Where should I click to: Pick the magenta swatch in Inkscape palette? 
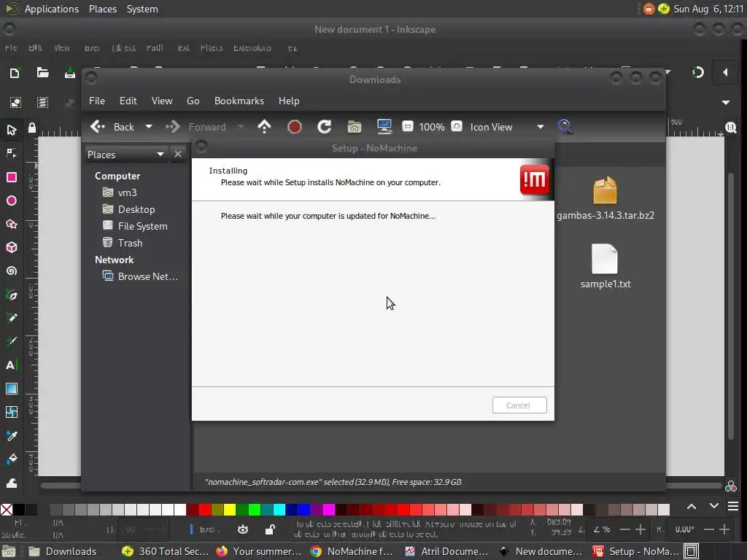point(329,510)
